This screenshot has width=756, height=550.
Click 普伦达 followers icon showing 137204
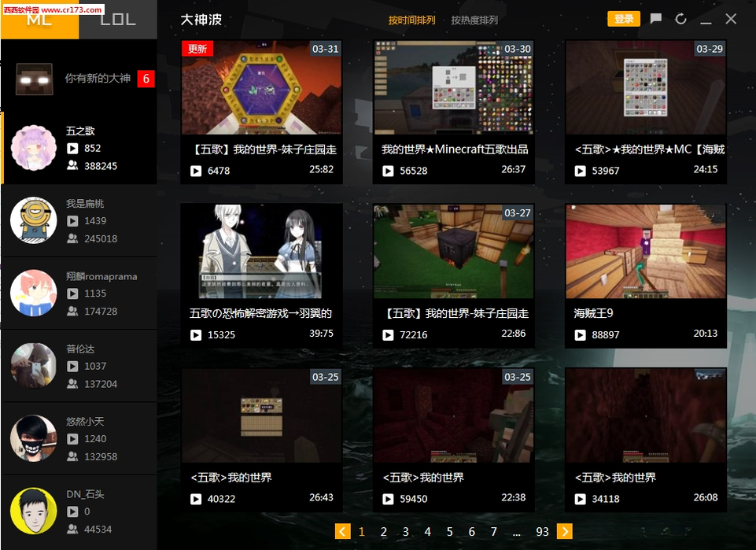(72, 384)
